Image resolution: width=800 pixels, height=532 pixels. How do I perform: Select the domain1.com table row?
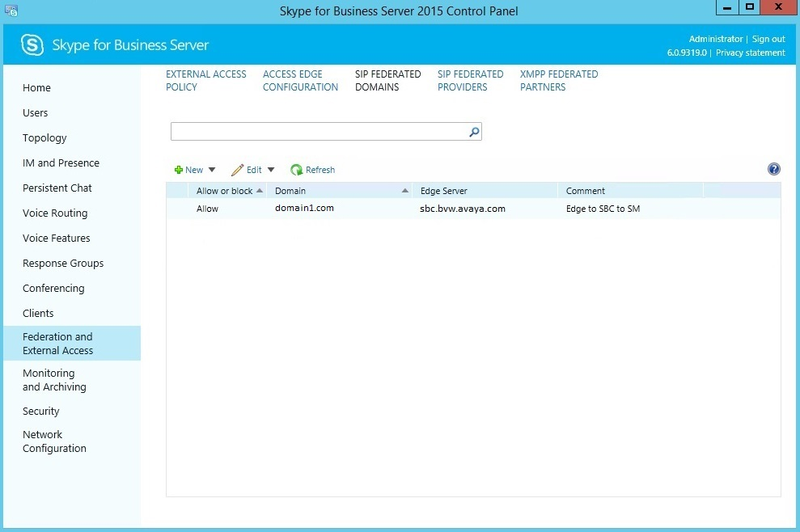point(473,209)
